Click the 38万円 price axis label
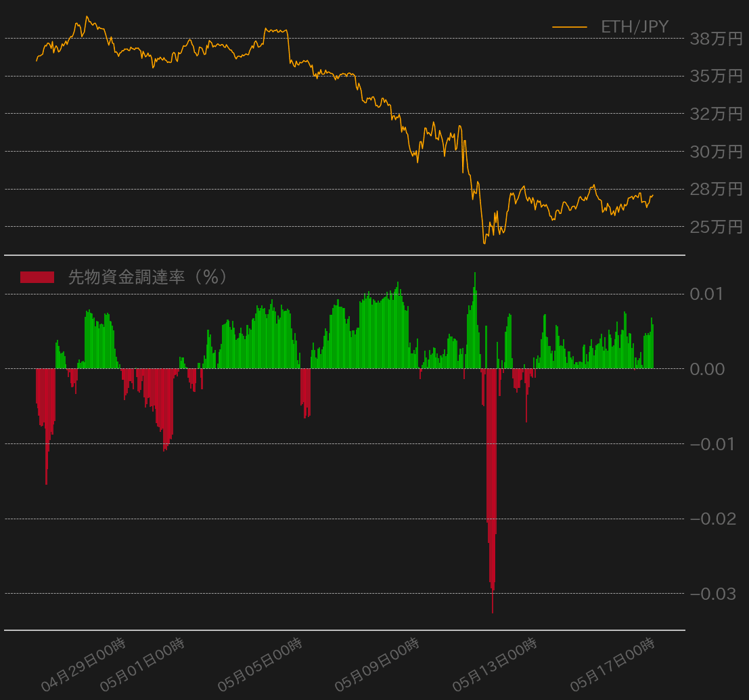The width and height of the screenshot is (749, 700). [x=716, y=39]
